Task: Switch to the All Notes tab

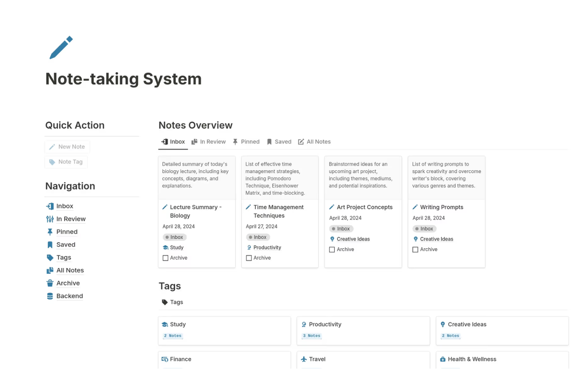Action: coord(314,142)
